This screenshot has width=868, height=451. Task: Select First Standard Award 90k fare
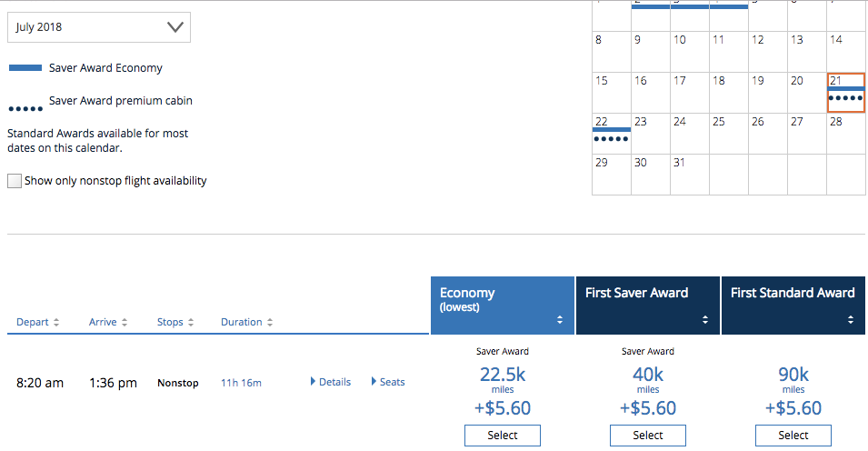[x=793, y=436]
